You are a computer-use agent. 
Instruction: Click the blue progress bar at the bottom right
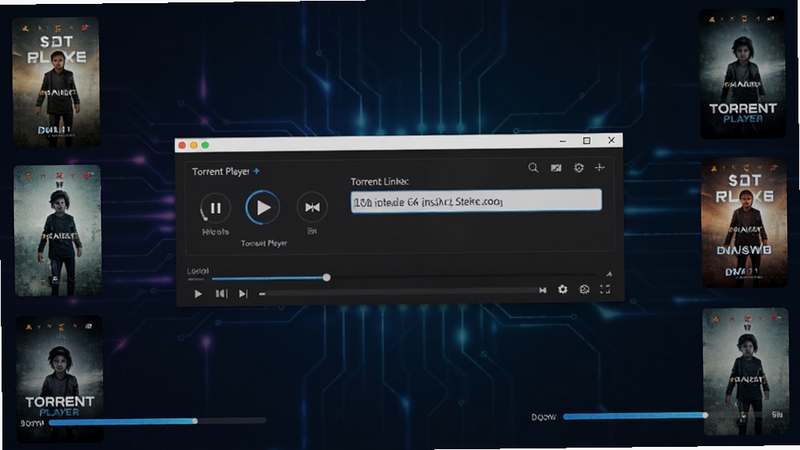click(x=635, y=416)
